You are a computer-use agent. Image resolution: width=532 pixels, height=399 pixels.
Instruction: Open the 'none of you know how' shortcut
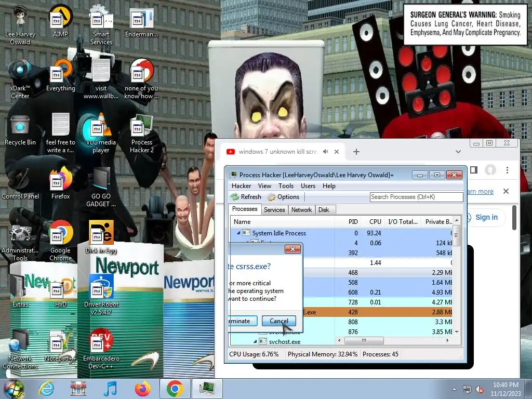click(x=141, y=79)
